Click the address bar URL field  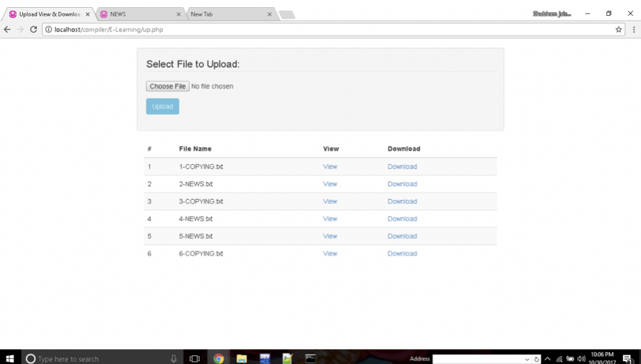point(333,29)
